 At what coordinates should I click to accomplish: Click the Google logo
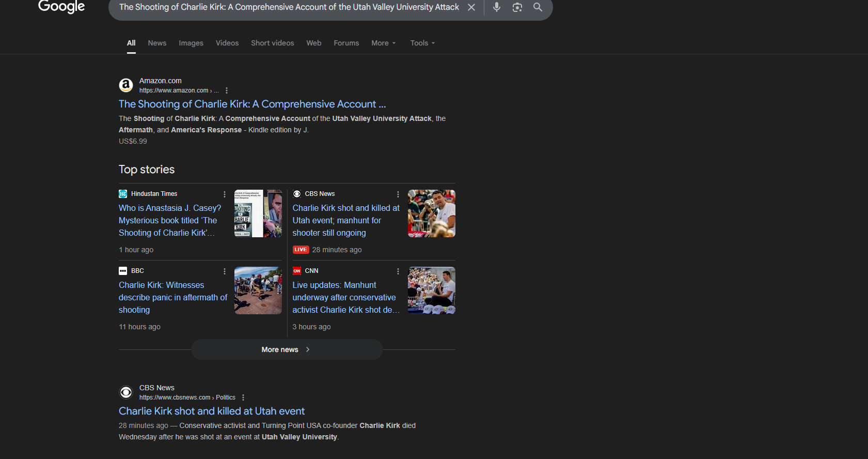click(x=61, y=7)
